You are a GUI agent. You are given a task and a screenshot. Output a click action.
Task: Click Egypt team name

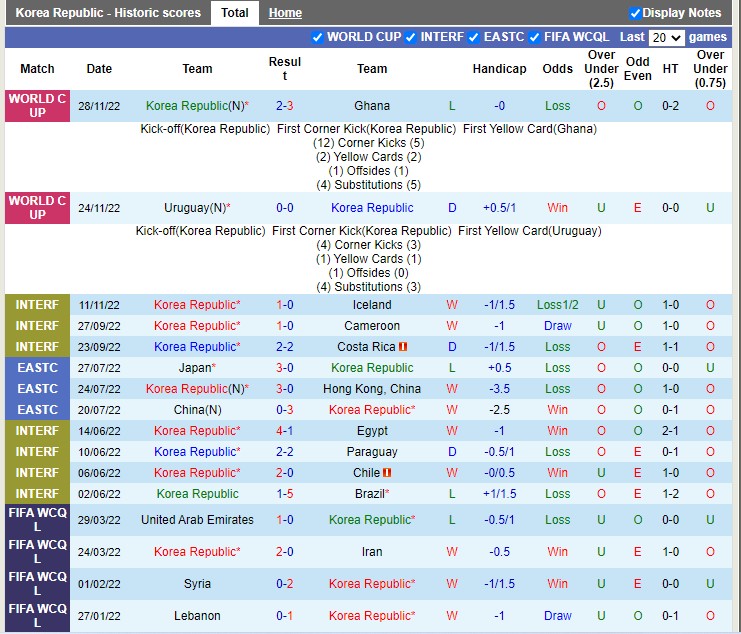pos(372,431)
